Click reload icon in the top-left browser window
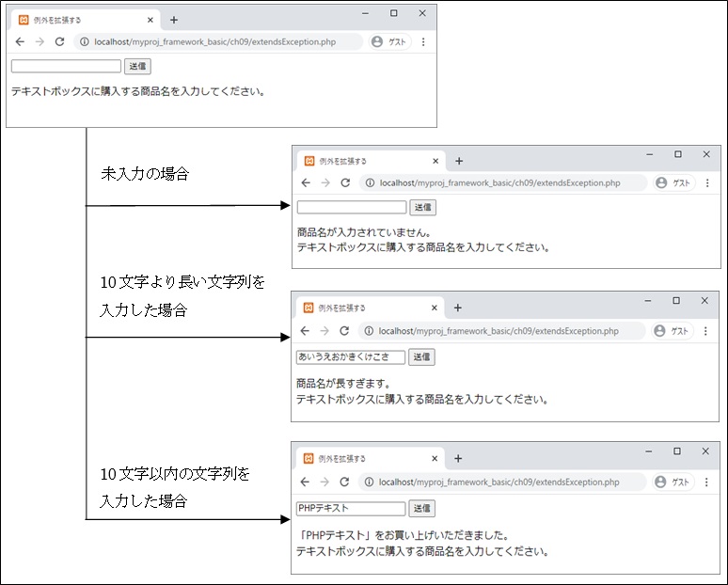728x585 pixels. coord(59,42)
